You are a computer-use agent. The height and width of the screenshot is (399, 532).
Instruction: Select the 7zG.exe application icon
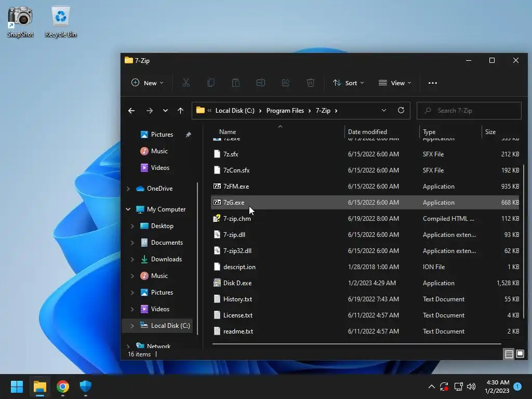pos(217,202)
